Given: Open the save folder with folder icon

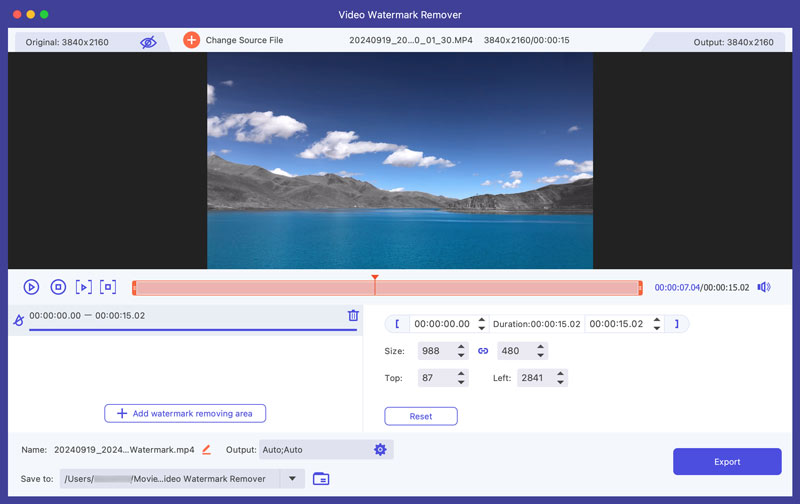Looking at the screenshot, I should [321, 479].
